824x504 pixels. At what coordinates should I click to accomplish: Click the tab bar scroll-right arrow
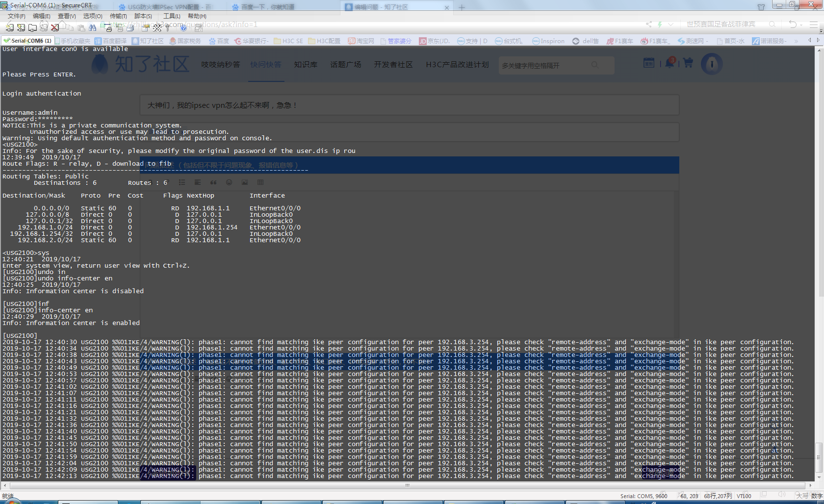point(818,41)
